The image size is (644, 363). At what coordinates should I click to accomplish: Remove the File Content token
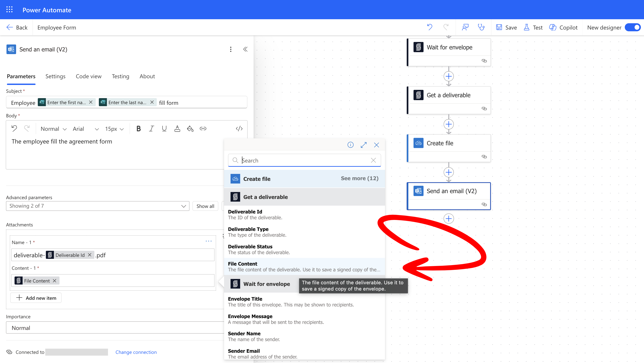click(x=55, y=281)
